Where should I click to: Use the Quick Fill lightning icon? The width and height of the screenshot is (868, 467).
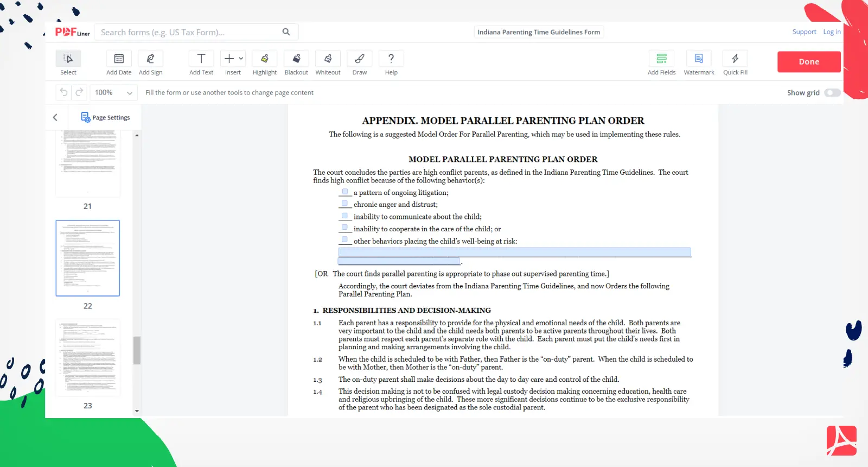pyautogui.click(x=735, y=59)
